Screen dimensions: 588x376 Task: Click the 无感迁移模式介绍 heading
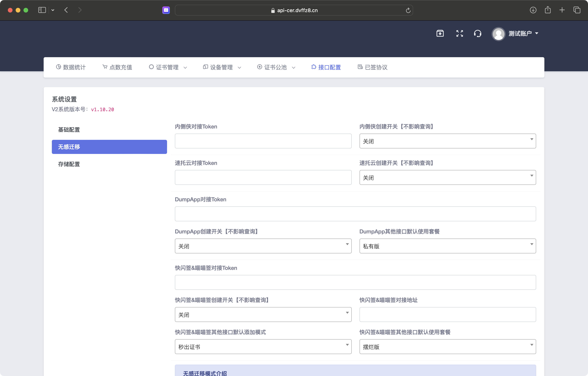coord(205,373)
